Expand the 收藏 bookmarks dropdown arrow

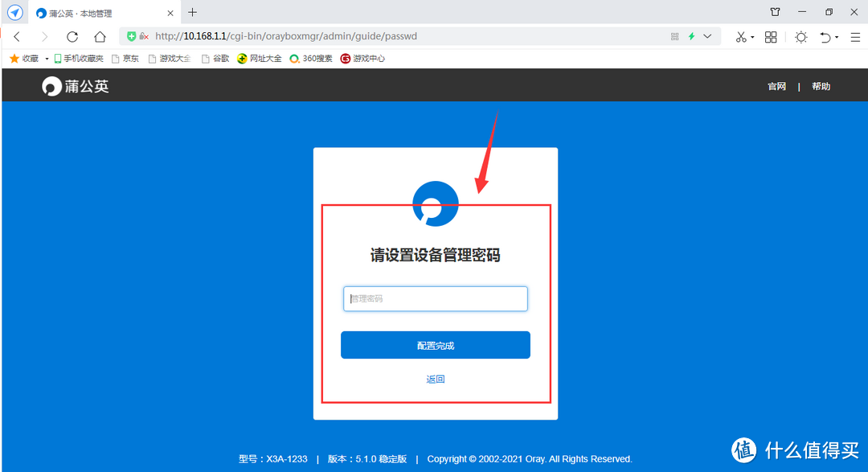coord(47,57)
